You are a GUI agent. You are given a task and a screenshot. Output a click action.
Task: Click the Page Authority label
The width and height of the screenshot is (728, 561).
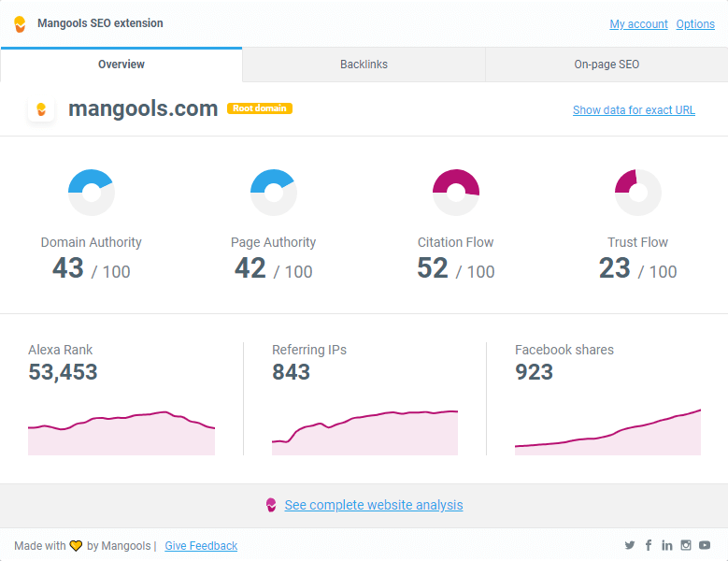coord(274,242)
